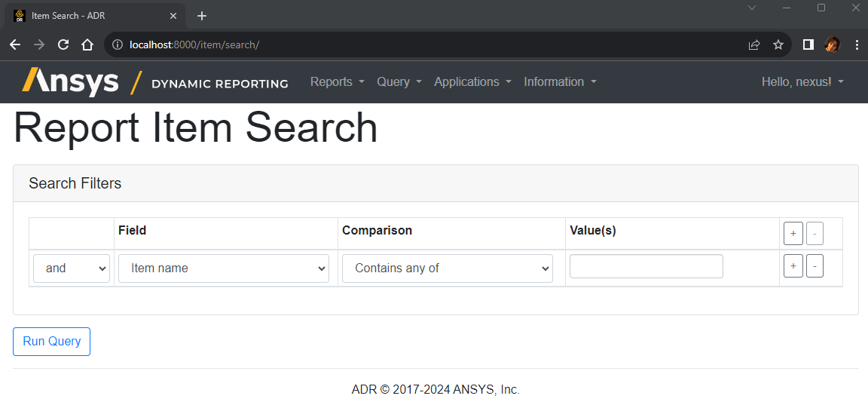868x408 pixels.
Task: Open the Item name field dropdown
Action: pyautogui.click(x=224, y=268)
